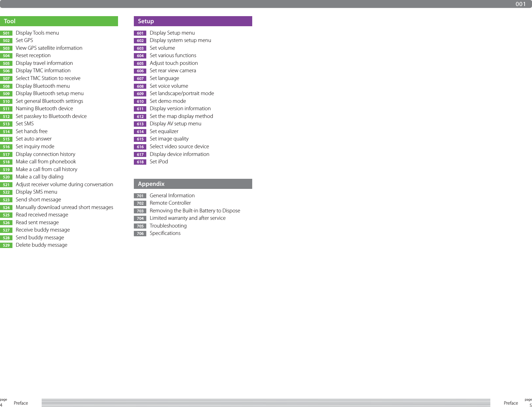Open 'Select video source device'

(179, 147)
